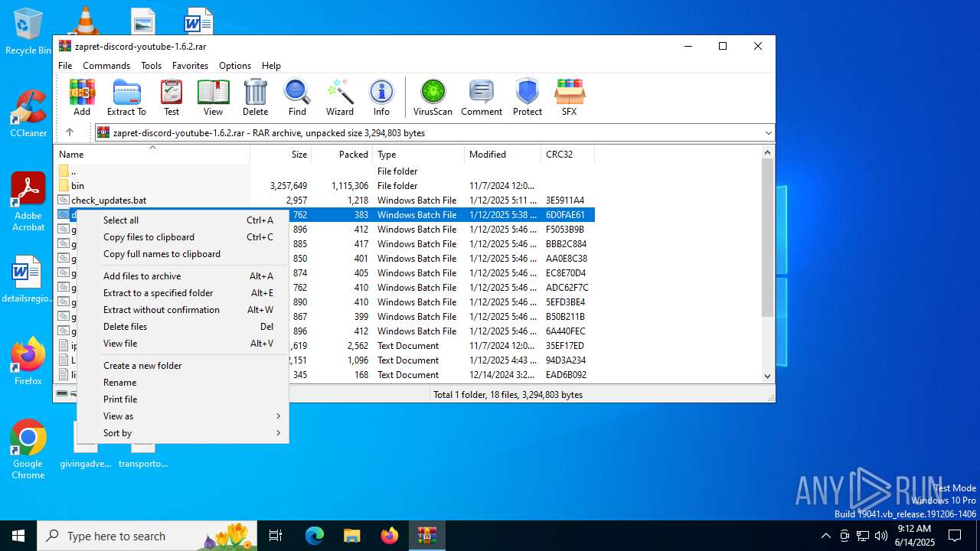Open Recycle Bin desktop icon

[x=28, y=32]
